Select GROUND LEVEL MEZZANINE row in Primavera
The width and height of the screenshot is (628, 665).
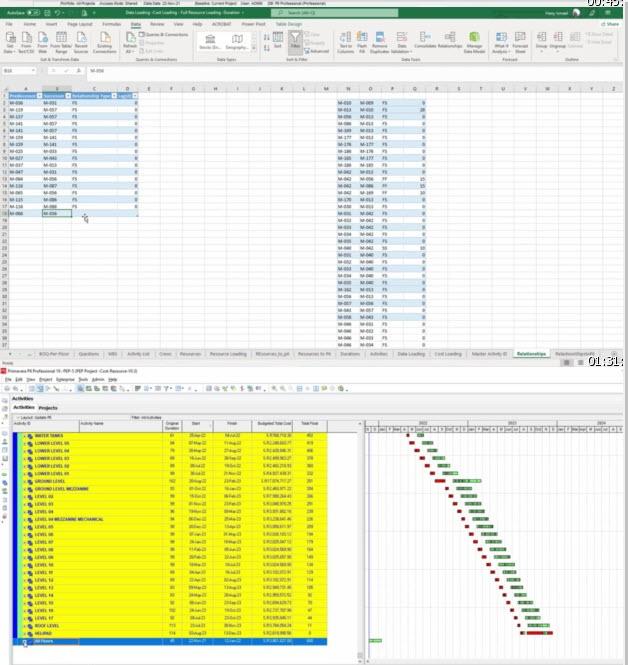(170, 489)
